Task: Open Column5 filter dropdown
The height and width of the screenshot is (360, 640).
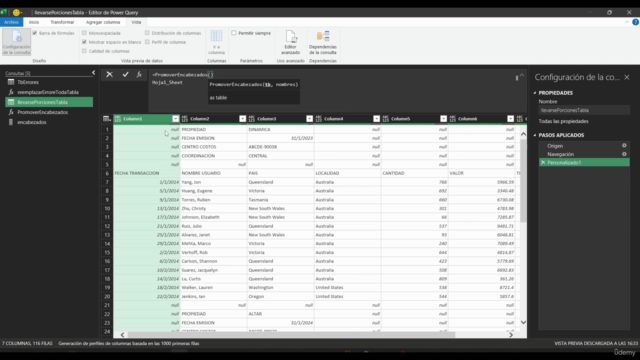Action: 443,119
